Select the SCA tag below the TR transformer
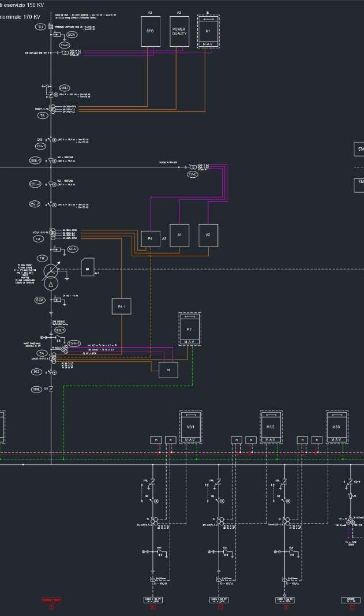 pyautogui.click(x=40, y=300)
